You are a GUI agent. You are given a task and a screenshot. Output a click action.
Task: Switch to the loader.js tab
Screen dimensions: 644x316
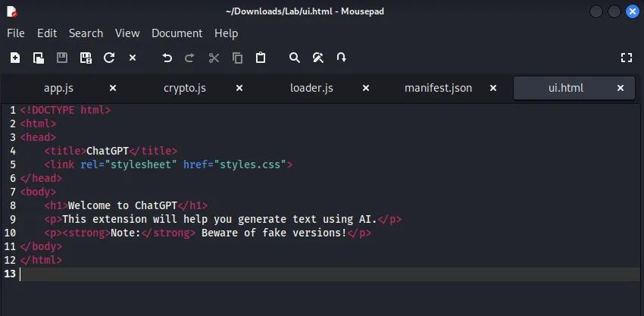pos(311,88)
